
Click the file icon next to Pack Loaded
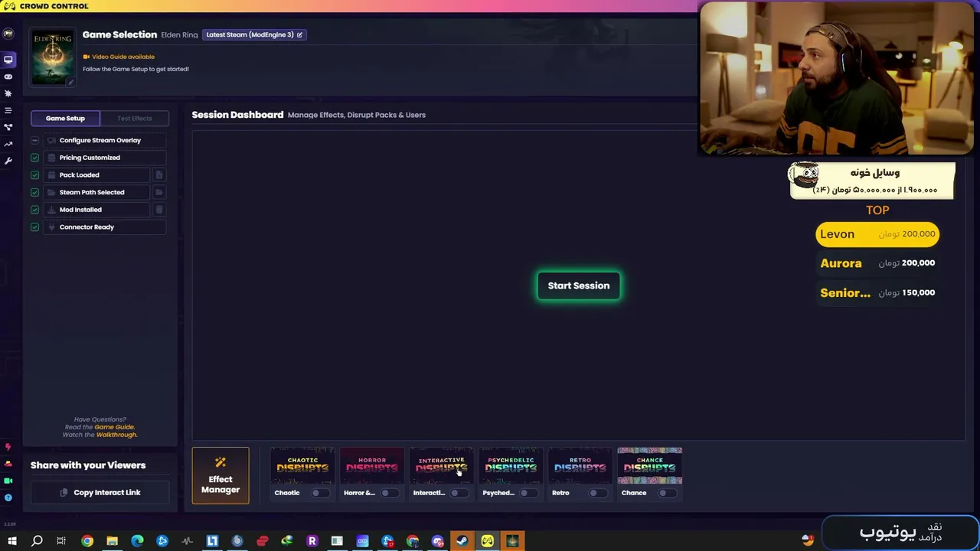pyautogui.click(x=159, y=174)
